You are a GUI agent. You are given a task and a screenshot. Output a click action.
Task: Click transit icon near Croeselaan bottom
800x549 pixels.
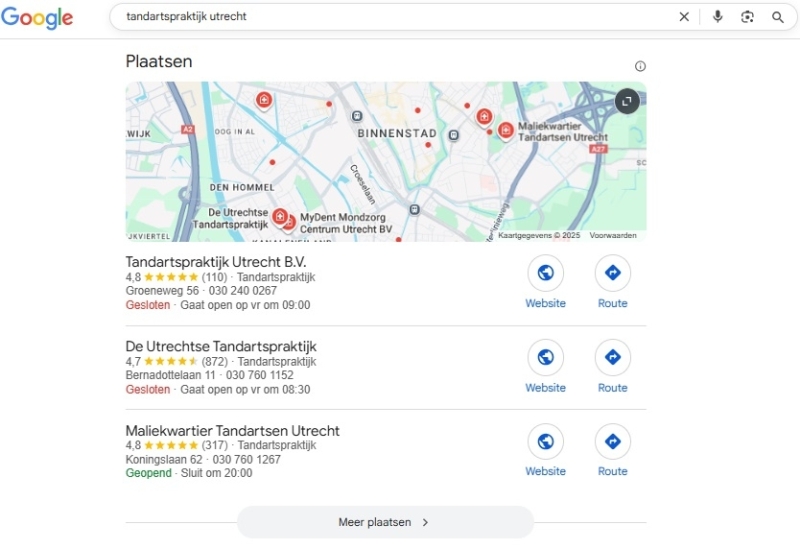(415, 209)
